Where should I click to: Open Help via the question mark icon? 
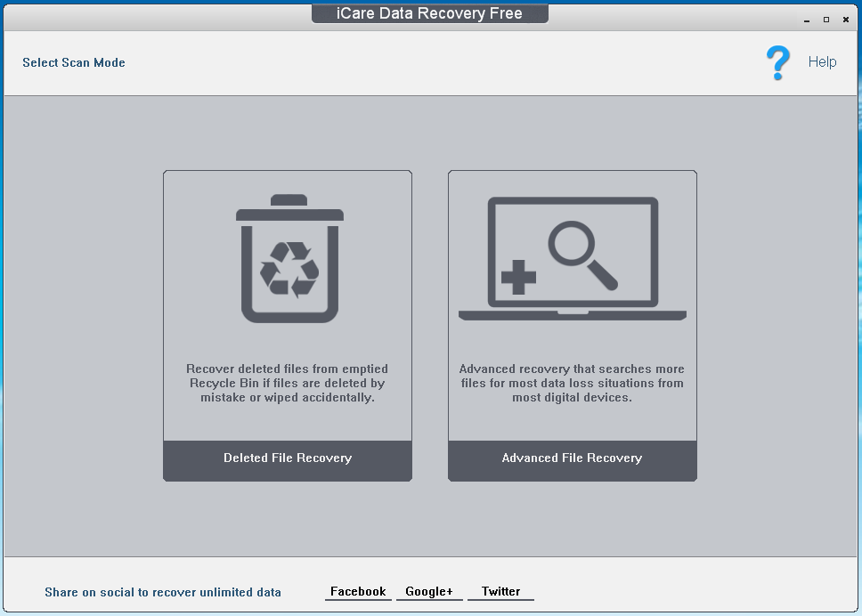[x=777, y=61]
